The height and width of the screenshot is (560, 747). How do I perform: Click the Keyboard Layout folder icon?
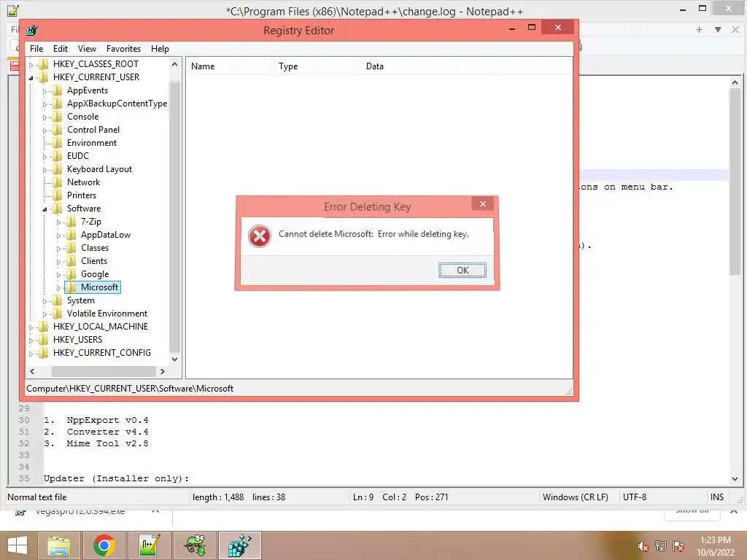point(57,169)
